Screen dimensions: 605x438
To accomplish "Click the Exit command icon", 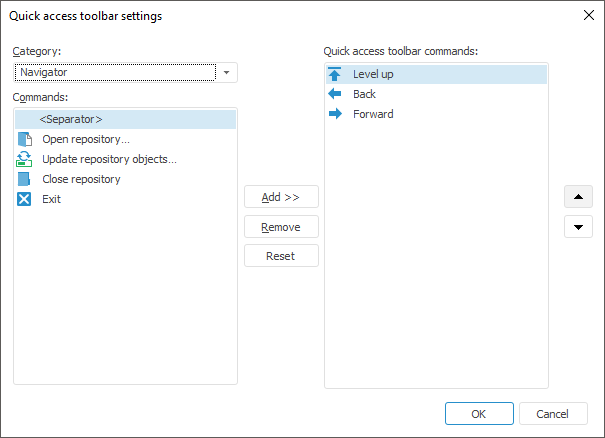I will pyautogui.click(x=25, y=199).
